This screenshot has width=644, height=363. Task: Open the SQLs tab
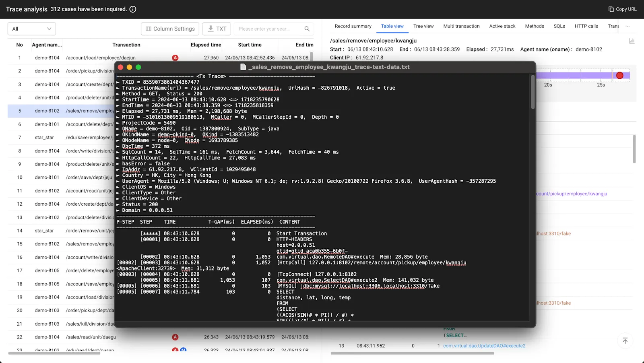pos(559,26)
